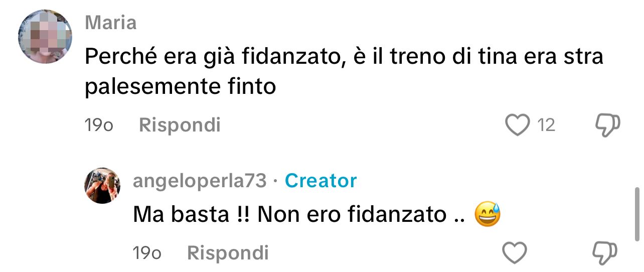
Task: Dislike angeloperla73's reply with thumbs-down icon
Action: [604, 252]
